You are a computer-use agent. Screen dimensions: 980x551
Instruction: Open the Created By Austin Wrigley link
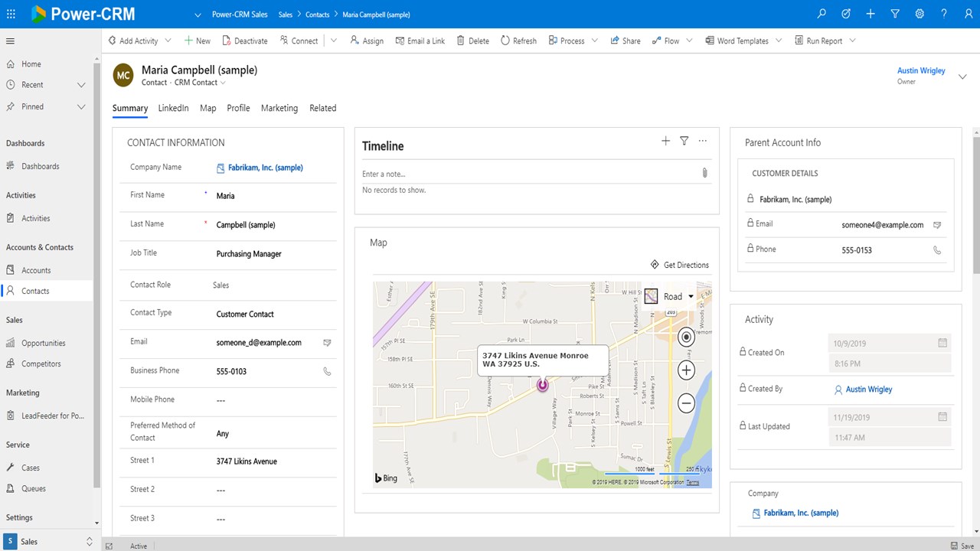click(x=869, y=390)
